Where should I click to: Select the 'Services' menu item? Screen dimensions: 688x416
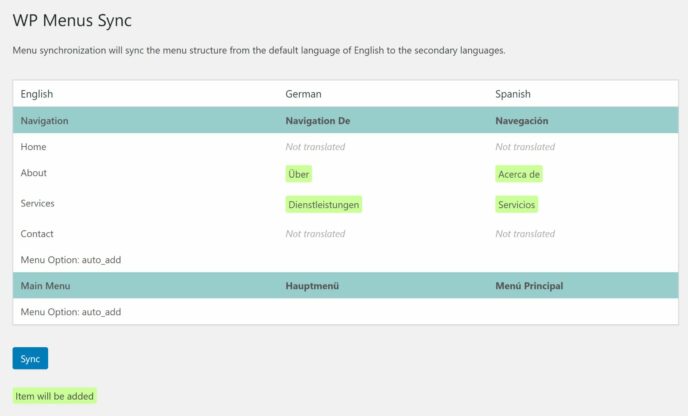(37, 203)
